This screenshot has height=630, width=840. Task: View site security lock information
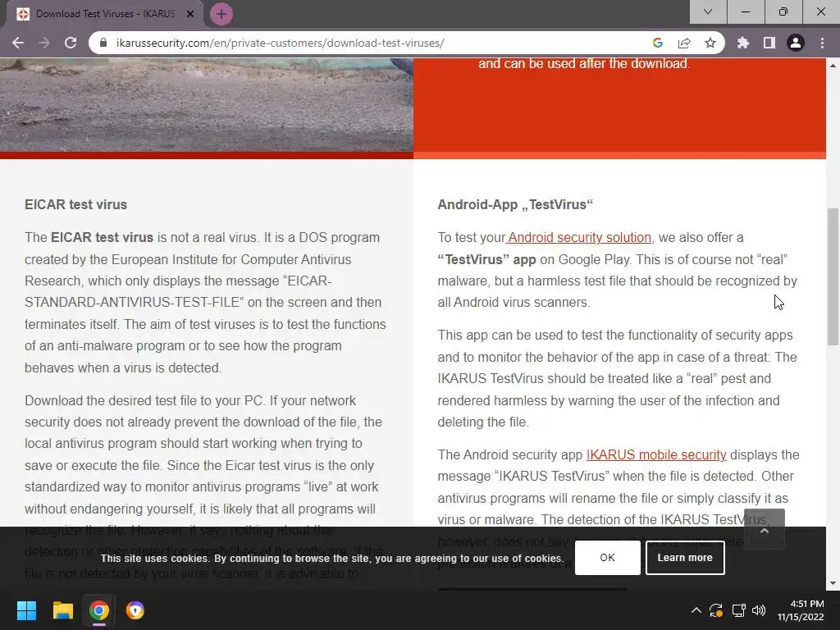[104, 43]
